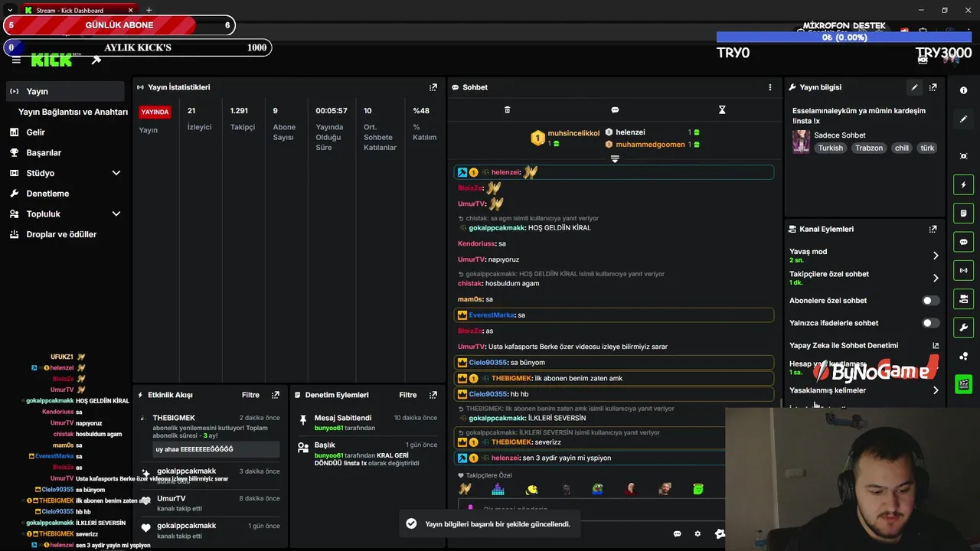Pop out the Denetim Eylemleri panel
This screenshot has width=980, height=551.
click(x=433, y=395)
